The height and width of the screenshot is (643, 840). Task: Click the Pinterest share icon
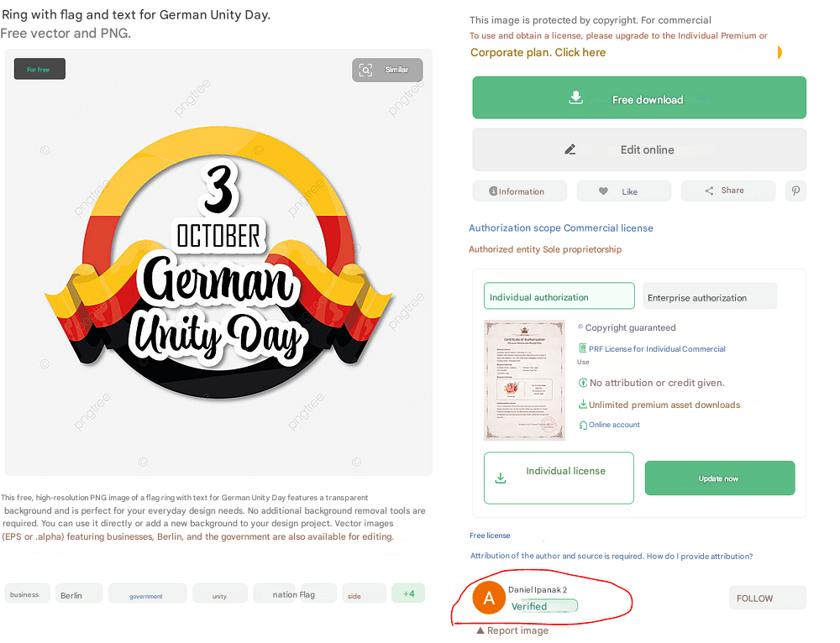[795, 191]
